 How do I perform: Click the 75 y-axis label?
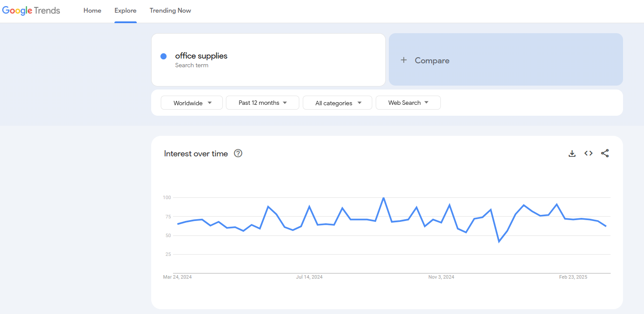168,217
